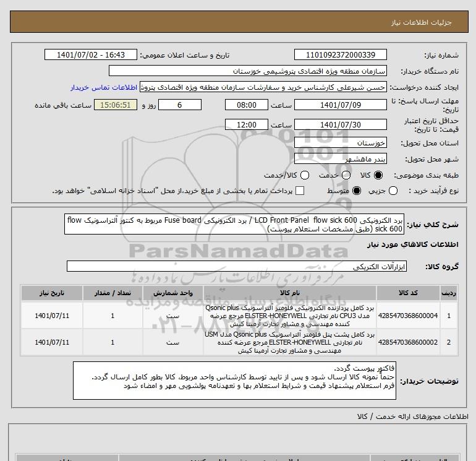
Task: Click the گروه کالا label
Action: pyautogui.click(x=442, y=267)
